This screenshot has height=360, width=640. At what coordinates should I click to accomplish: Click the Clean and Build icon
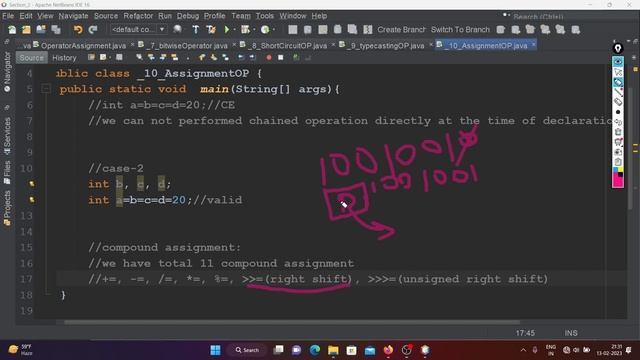click(x=211, y=29)
